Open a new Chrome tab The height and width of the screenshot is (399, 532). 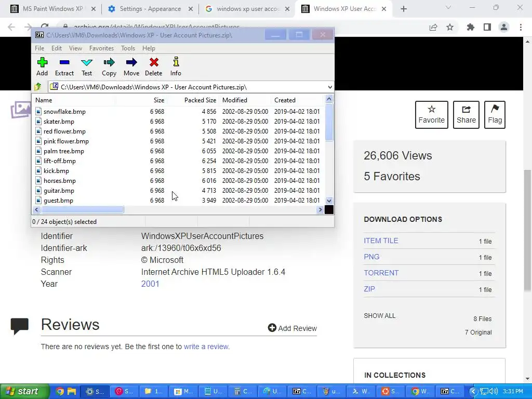click(x=403, y=9)
